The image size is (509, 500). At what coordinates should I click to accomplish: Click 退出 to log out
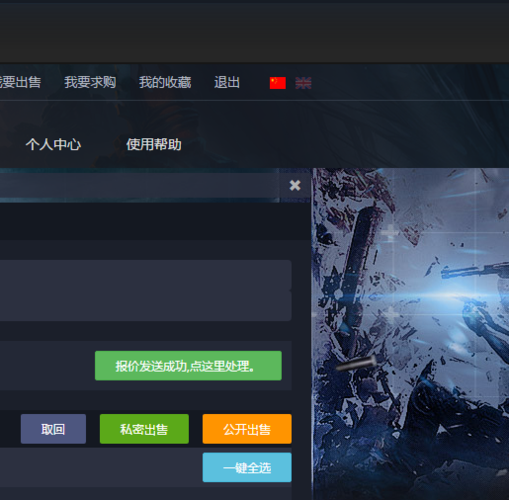[x=227, y=82]
